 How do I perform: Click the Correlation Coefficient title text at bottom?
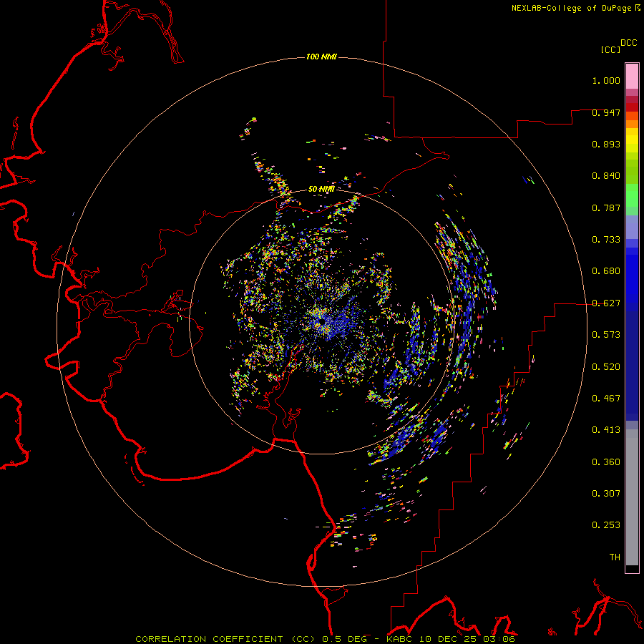pyautogui.click(x=324, y=639)
